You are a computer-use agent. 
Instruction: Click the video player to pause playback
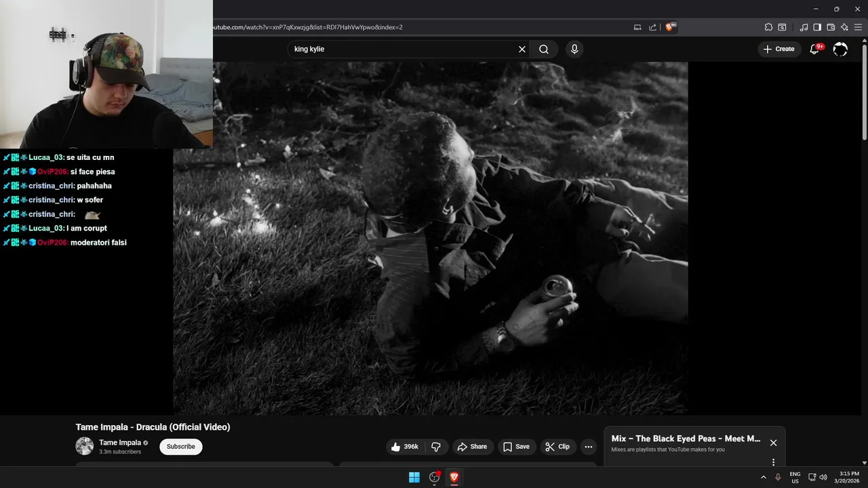click(x=430, y=239)
